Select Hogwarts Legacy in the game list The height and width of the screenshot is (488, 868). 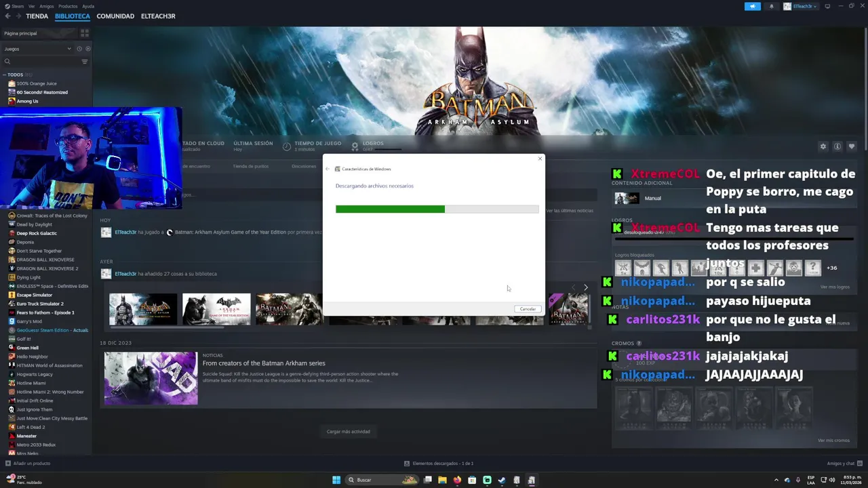pyautogui.click(x=35, y=374)
